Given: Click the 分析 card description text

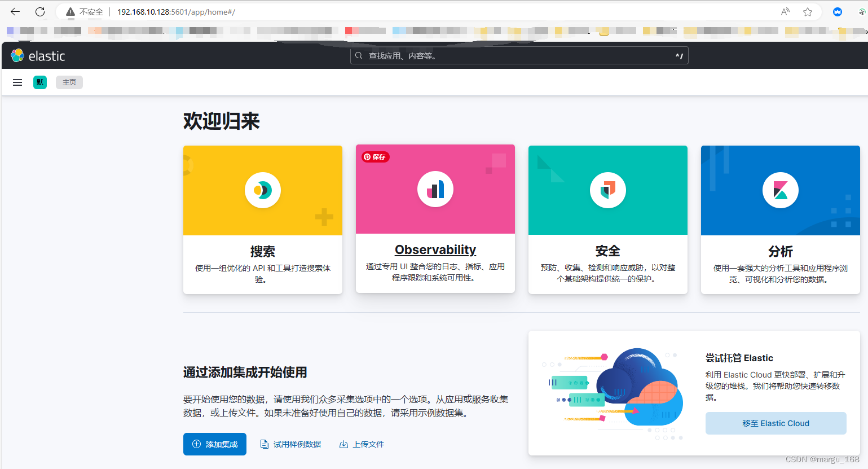Looking at the screenshot, I should [x=781, y=274].
